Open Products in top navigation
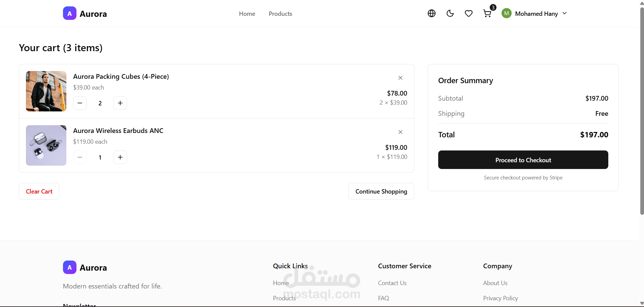Image resolution: width=644 pixels, height=307 pixels. (280, 14)
